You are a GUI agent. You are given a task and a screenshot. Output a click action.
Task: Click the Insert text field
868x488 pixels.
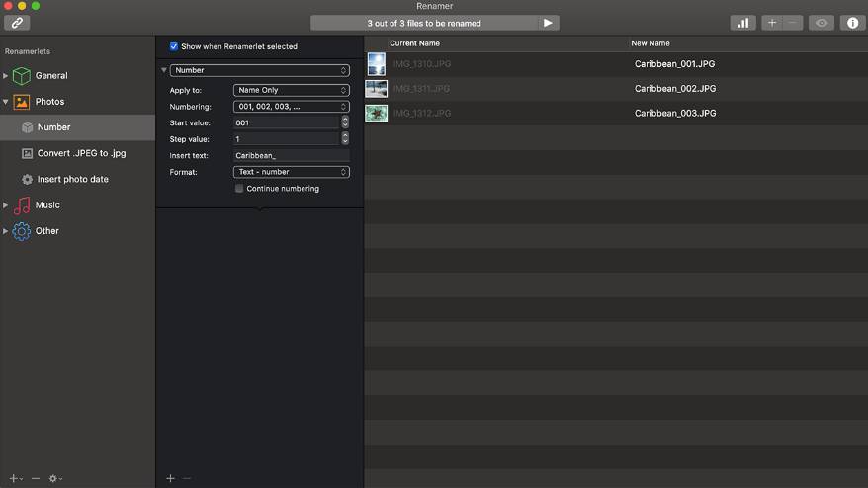[x=291, y=155]
